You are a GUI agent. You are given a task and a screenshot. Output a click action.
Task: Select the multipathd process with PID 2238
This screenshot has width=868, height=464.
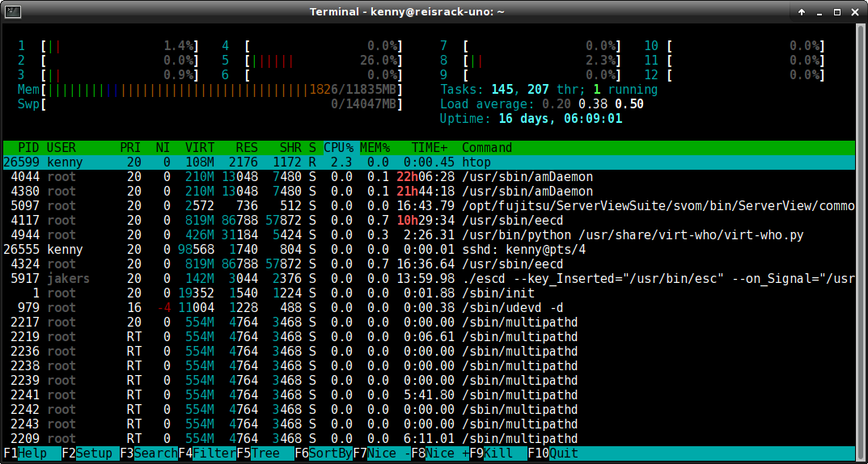point(429,365)
